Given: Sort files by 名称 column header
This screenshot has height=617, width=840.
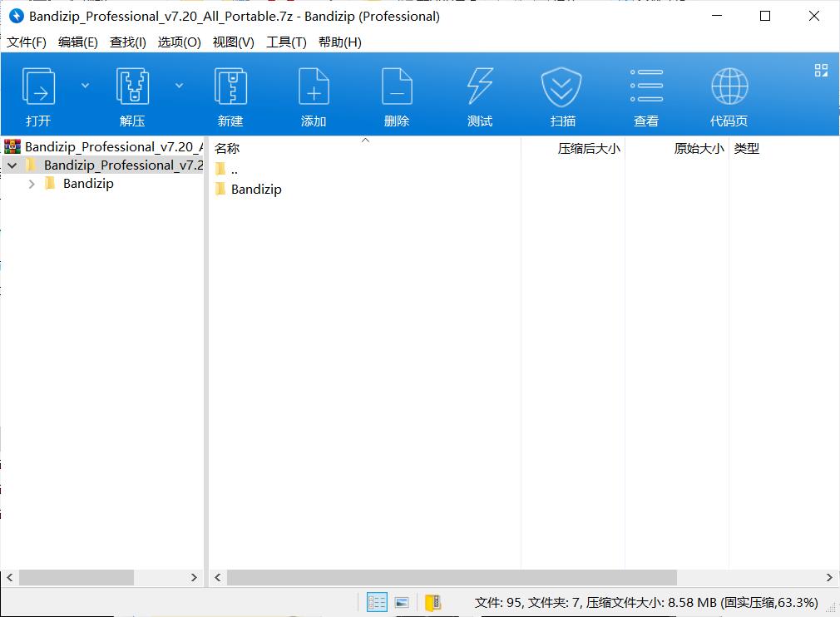Looking at the screenshot, I should (227, 148).
